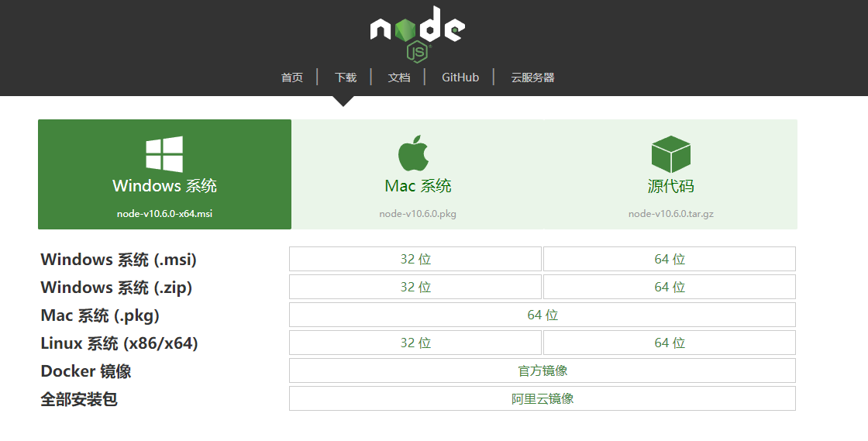Choose 64 位 for Windows .zip

[670, 287]
